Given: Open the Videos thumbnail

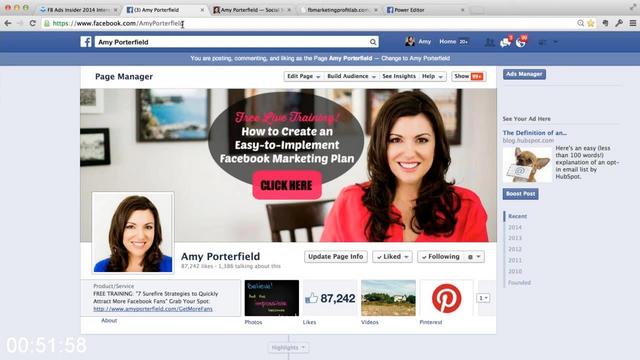Looking at the screenshot, I should point(388,298).
